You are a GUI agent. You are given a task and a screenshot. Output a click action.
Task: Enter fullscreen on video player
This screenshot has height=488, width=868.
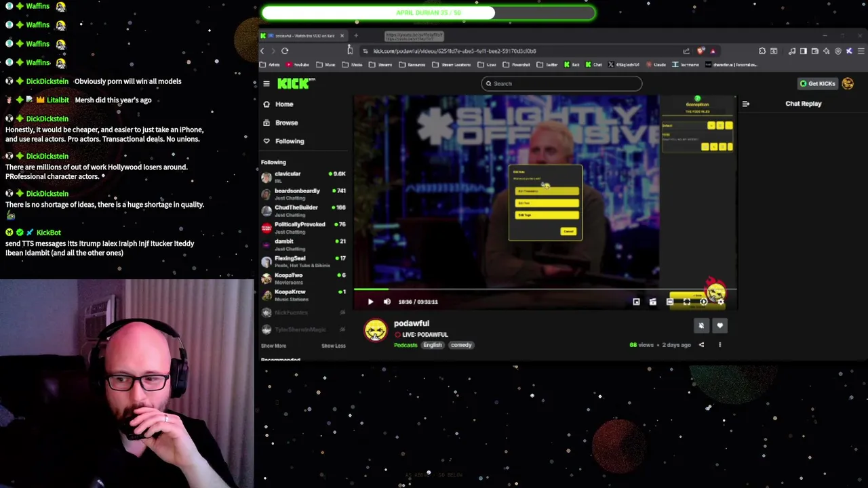pyautogui.click(x=687, y=302)
